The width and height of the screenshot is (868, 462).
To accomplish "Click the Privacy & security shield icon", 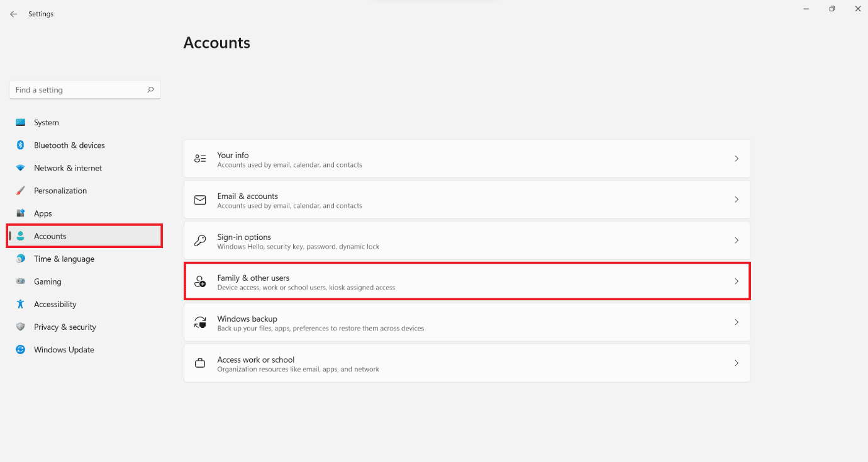I will [21, 327].
